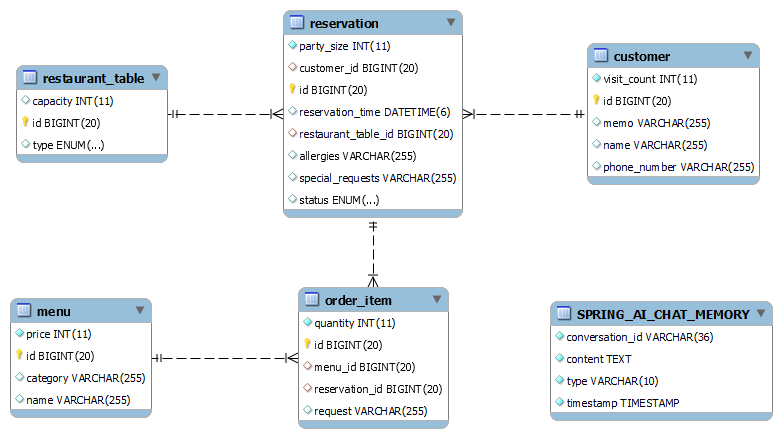Click the customer table icon

pyautogui.click(x=600, y=56)
